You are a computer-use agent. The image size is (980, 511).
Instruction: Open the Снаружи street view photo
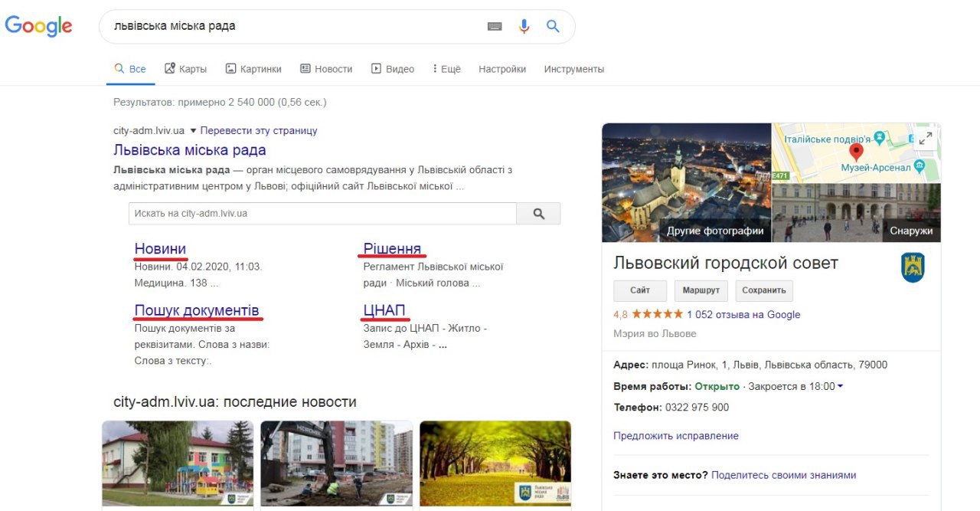pyautogui.click(x=856, y=213)
